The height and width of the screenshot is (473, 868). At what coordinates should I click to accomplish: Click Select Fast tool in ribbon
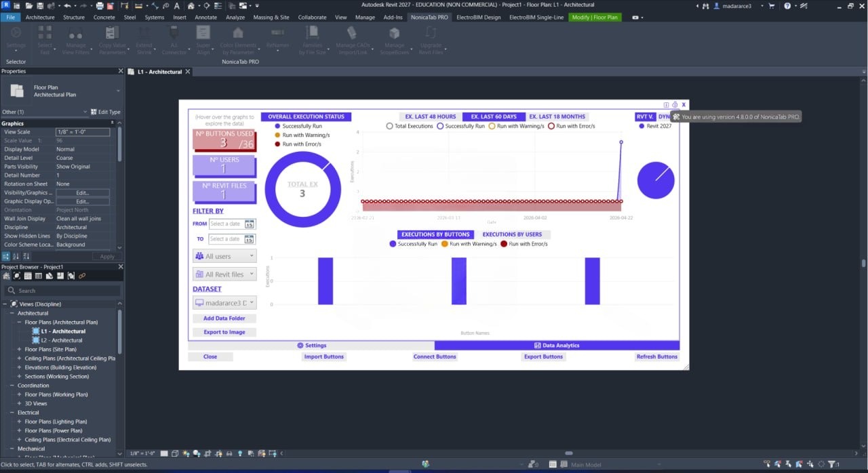click(x=45, y=41)
